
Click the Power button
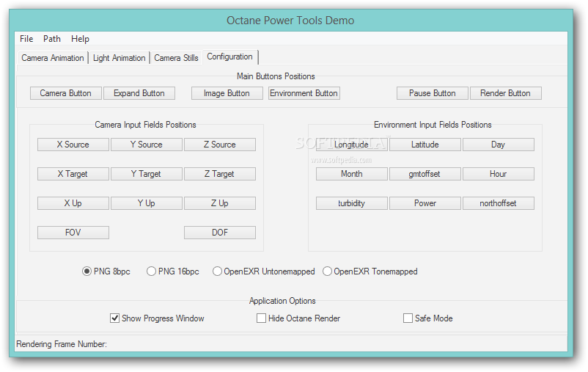[x=425, y=203]
